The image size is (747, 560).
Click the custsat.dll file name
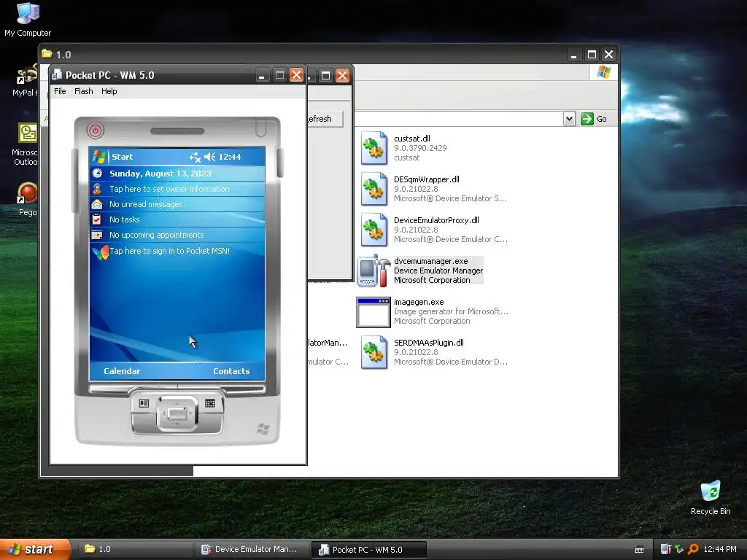(x=412, y=139)
